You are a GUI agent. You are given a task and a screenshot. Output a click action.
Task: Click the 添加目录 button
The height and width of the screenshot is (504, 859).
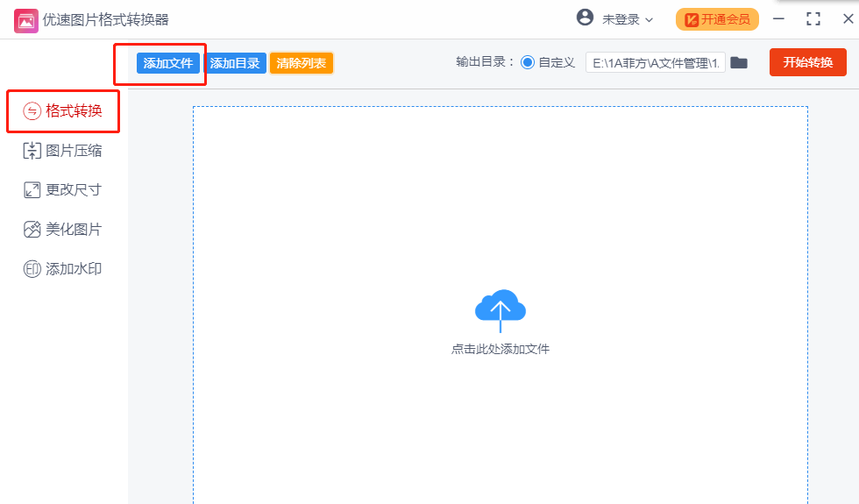click(235, 63)
